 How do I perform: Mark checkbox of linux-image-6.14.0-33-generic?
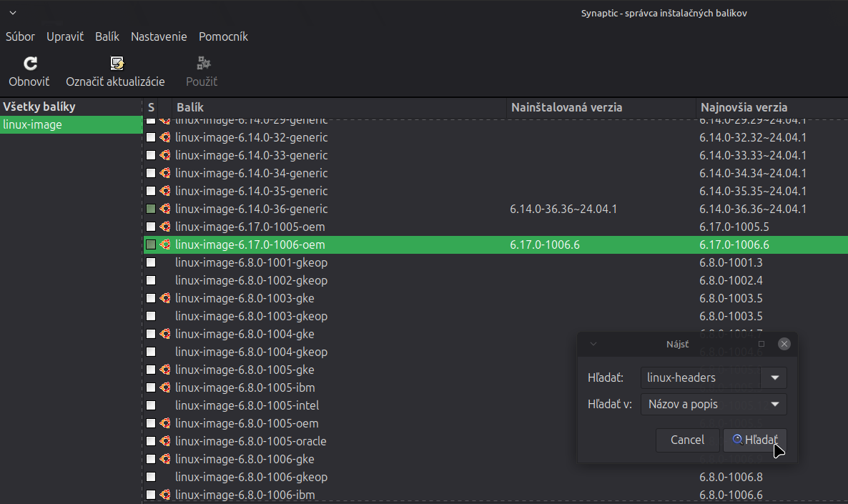click(151, 155)
